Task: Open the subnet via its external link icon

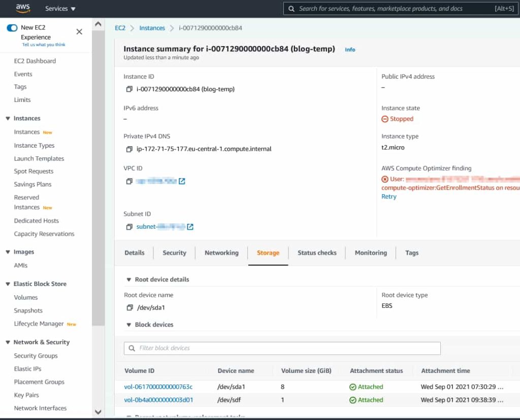Action: [x=190, y=226]
